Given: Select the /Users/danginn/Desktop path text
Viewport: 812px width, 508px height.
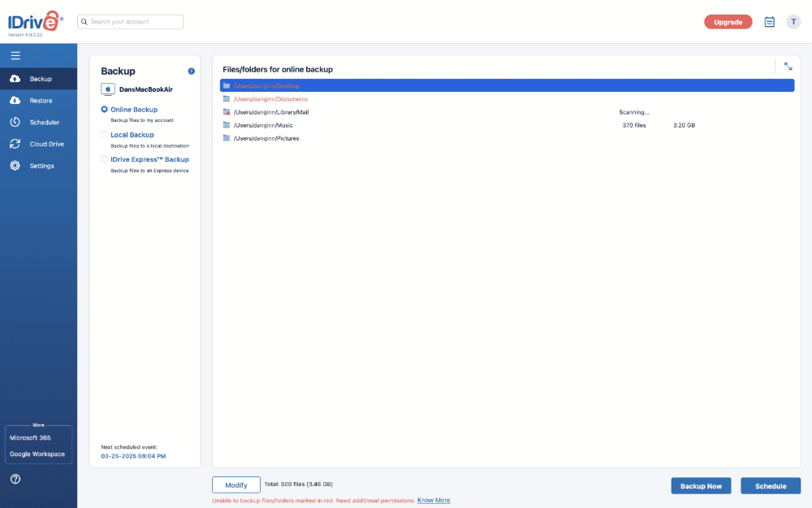Looking at the screenshot, I should point(266,86).
